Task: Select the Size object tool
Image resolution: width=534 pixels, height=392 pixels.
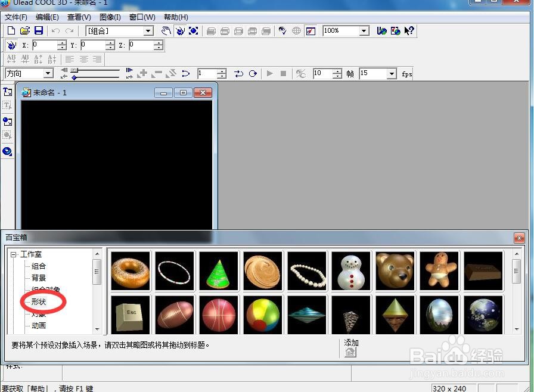Action: [194, 31]
